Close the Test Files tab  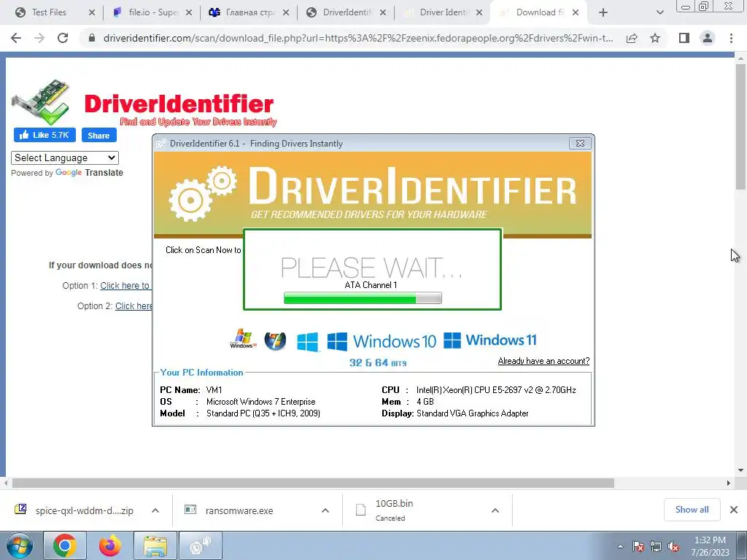coord(92,13)
